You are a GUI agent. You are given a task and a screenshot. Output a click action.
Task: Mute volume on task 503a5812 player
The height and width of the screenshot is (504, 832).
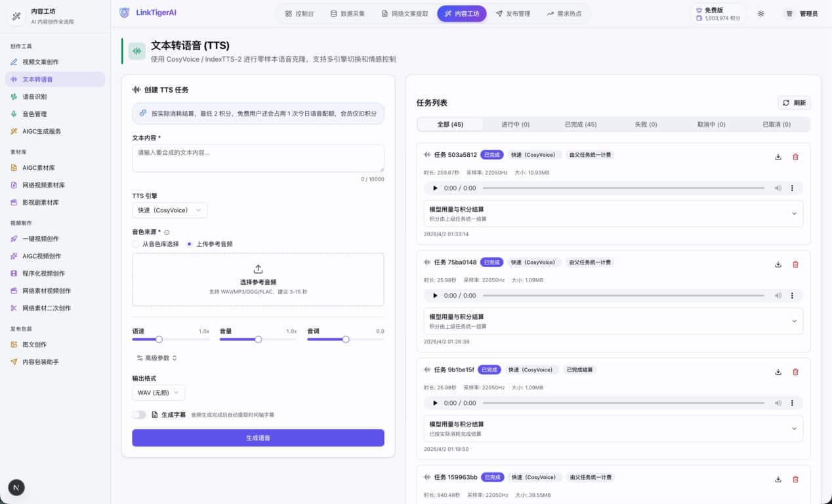(x=778, y=188)
